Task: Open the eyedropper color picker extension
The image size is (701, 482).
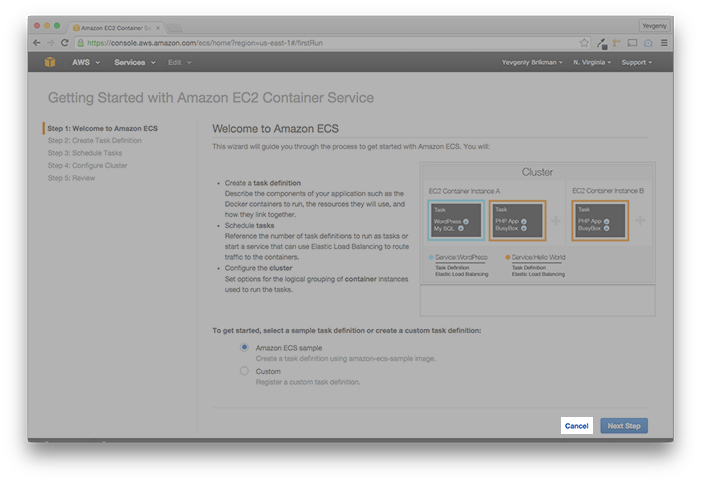Action: tap(602, 43)
